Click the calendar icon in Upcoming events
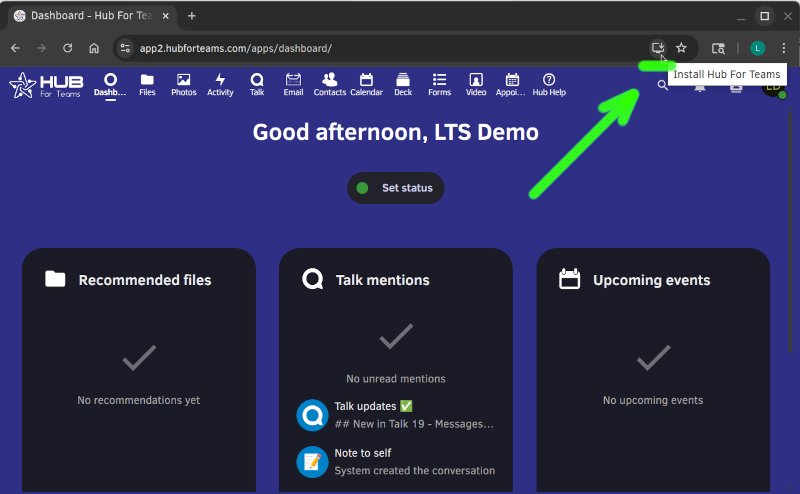 (x=569, y=279)
